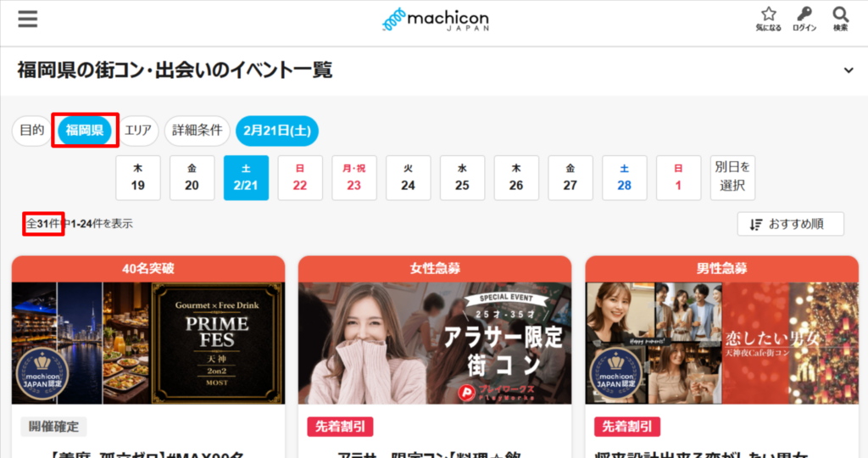Toggle the 福岡県 prefecture filter
The image size is (868, 458).
[85, 131]
